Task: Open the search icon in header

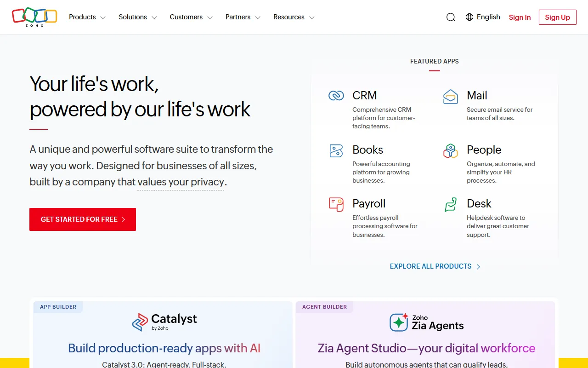Action: (451, 17)
